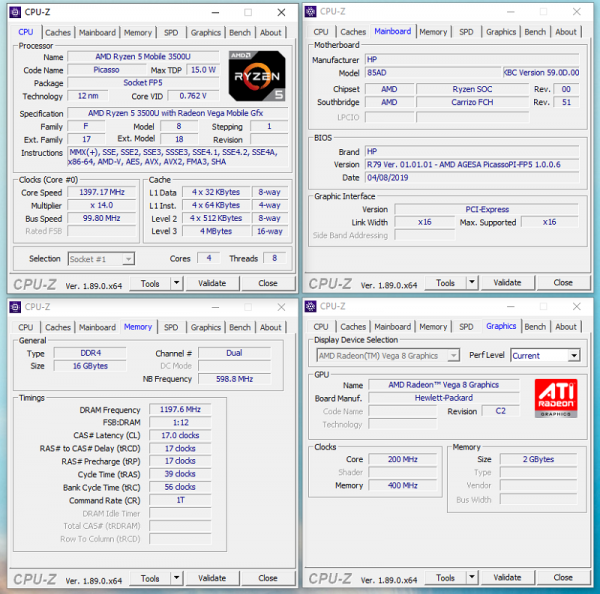Minimize the CPU tab window
Viewport: 600px width, 594px height.
[215, 12]
